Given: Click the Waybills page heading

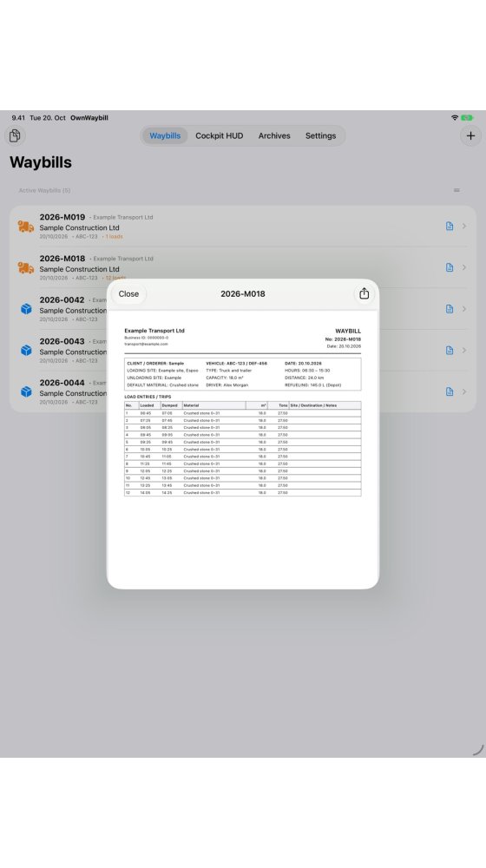Looking at the screenshot, I should (41, 162).
